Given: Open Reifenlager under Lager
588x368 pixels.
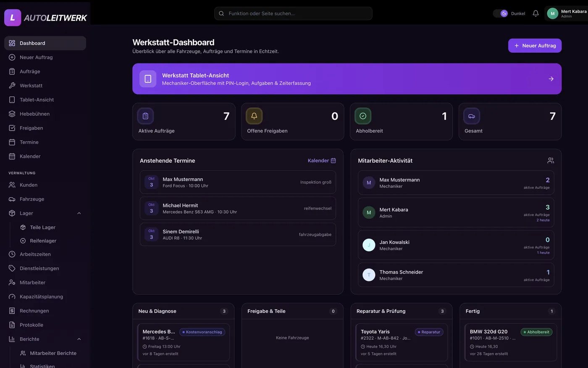Looking at the screenshot, I should coord(50,241).
